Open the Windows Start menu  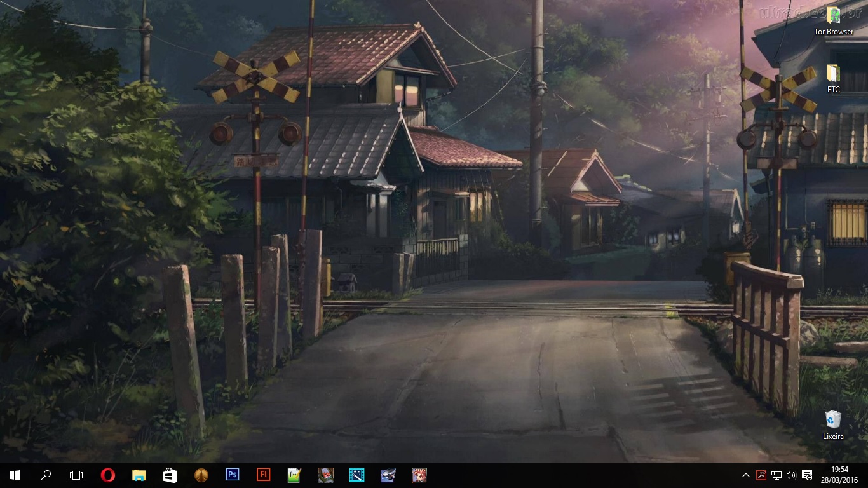pos(15,475)
